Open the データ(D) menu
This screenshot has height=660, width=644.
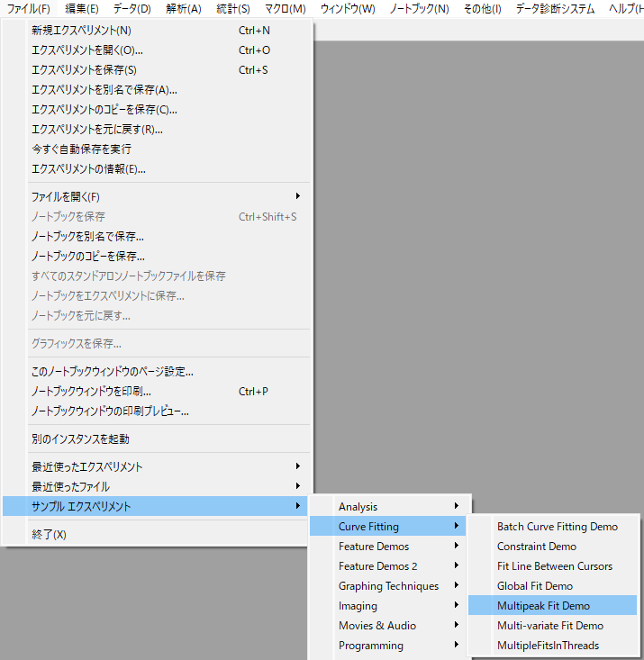coord(132,8)
